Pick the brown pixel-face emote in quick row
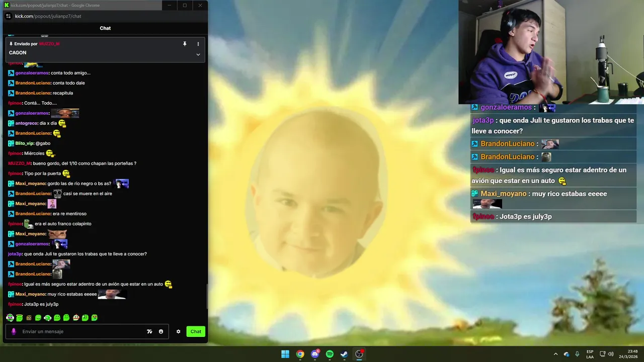 (x=29, y=318)
